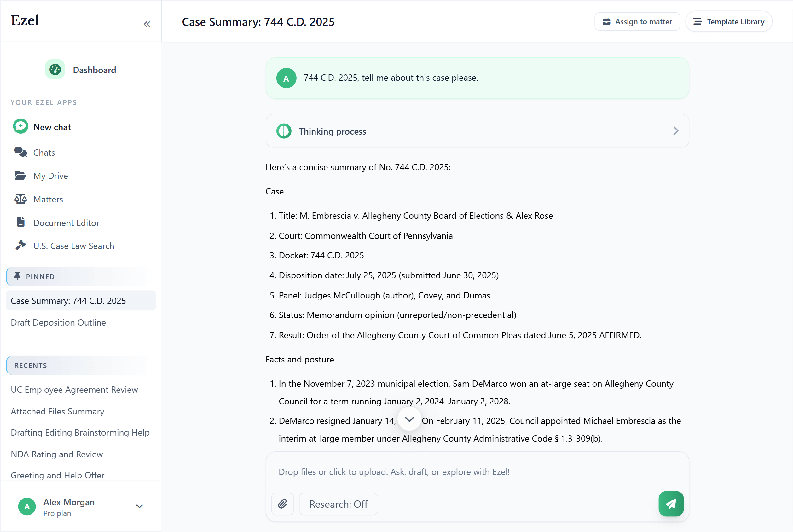
Task: Open the Chats panel
Action: 44,152
